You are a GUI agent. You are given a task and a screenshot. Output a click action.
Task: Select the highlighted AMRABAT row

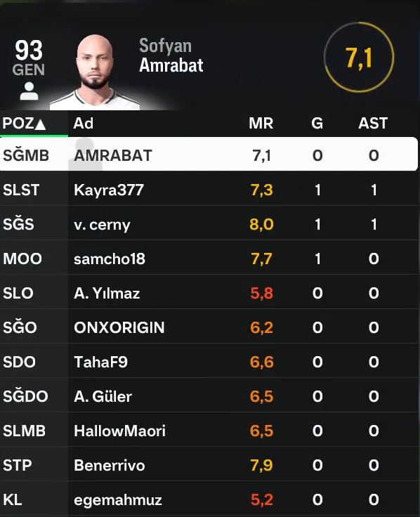click(209, 154)
